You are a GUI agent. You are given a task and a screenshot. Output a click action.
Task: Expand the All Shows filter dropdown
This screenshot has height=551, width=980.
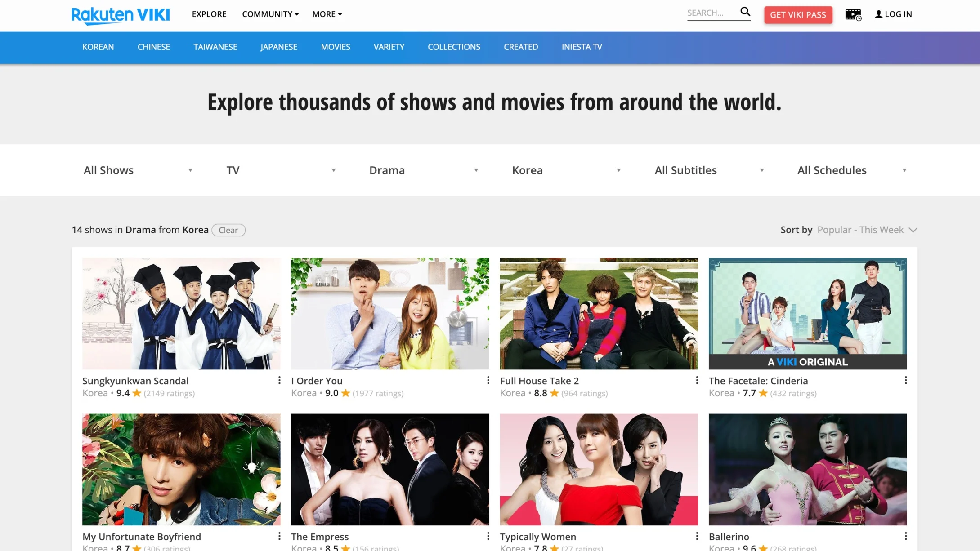(138, 170)
